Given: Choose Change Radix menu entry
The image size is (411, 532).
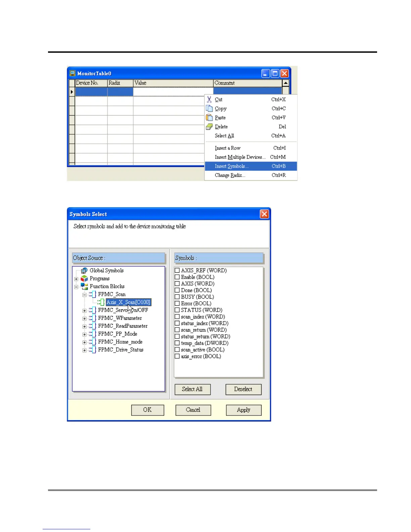Looking at the screenshot, I should (250, 175).
